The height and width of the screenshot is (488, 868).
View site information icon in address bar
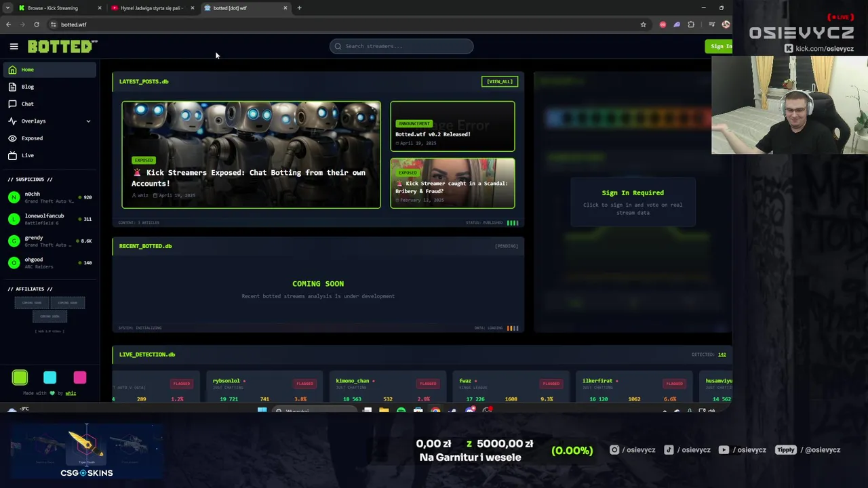53,24
